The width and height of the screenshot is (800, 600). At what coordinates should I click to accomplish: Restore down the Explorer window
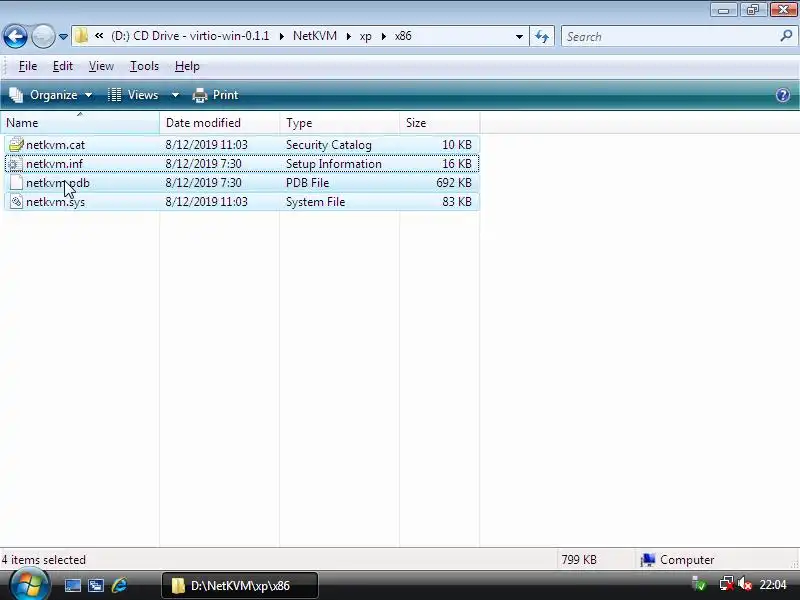(x=753, y=10)
